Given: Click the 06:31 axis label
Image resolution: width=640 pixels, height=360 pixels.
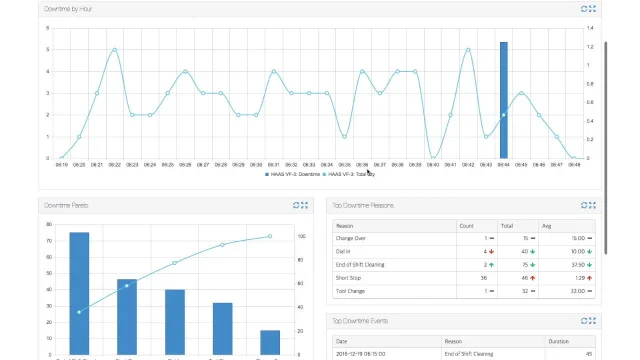Looking at the screenshot, I should click(x=273, y=165).
